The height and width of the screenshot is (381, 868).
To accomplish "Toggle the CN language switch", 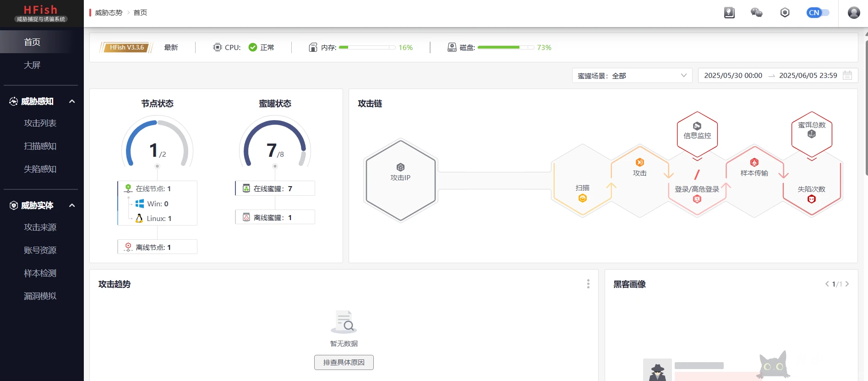I will [x=818, y=13].
